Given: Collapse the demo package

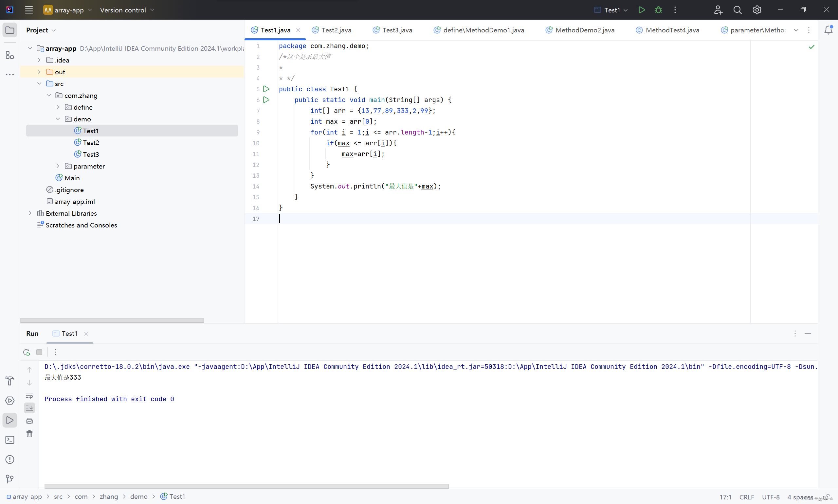Looking at the screenshot, I should [58, 119].
